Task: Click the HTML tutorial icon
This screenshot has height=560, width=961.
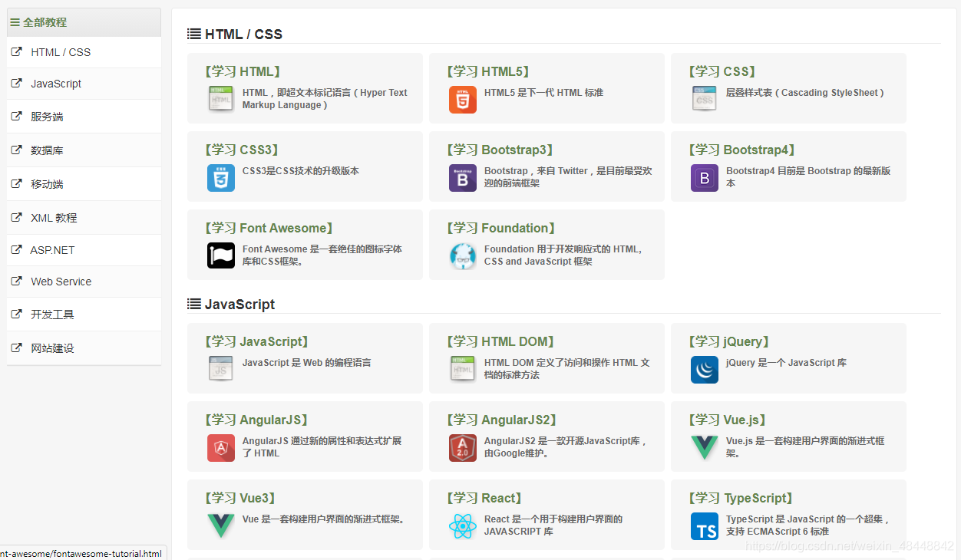Action: pos(221,100)
